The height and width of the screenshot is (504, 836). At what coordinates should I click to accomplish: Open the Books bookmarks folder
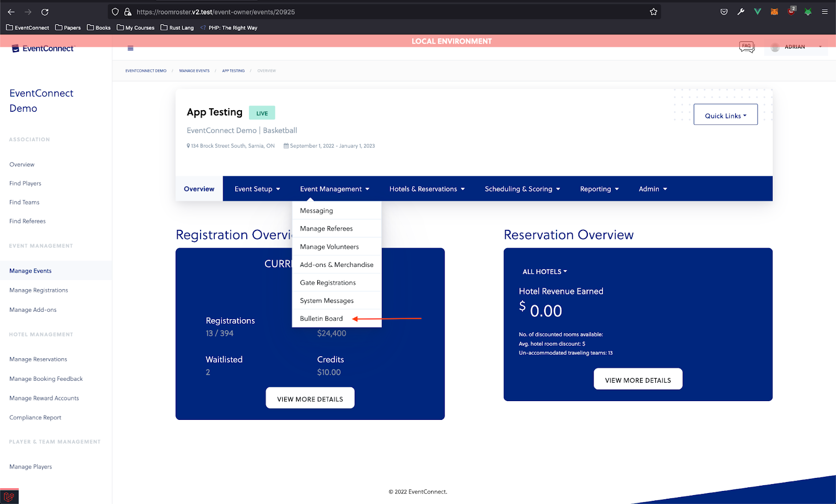(x=99, y=28)
